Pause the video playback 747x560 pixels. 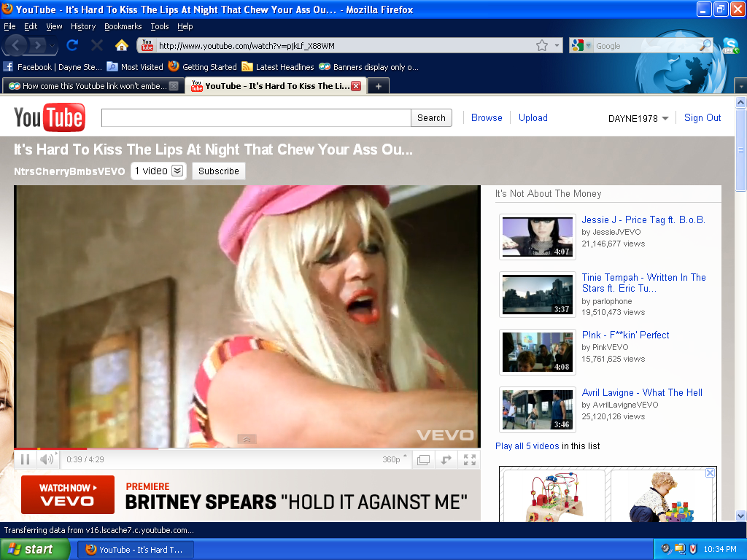[25, 459]
